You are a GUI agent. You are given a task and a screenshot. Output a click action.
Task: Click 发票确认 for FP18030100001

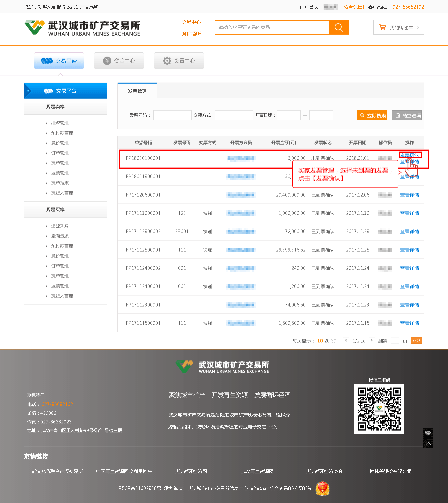click(410, 155)
